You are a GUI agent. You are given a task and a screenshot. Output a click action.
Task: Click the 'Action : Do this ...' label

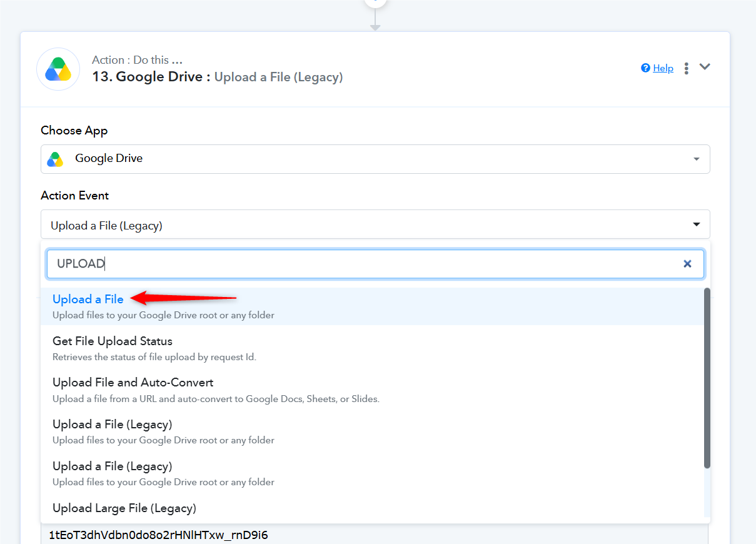tap(137, 60)
